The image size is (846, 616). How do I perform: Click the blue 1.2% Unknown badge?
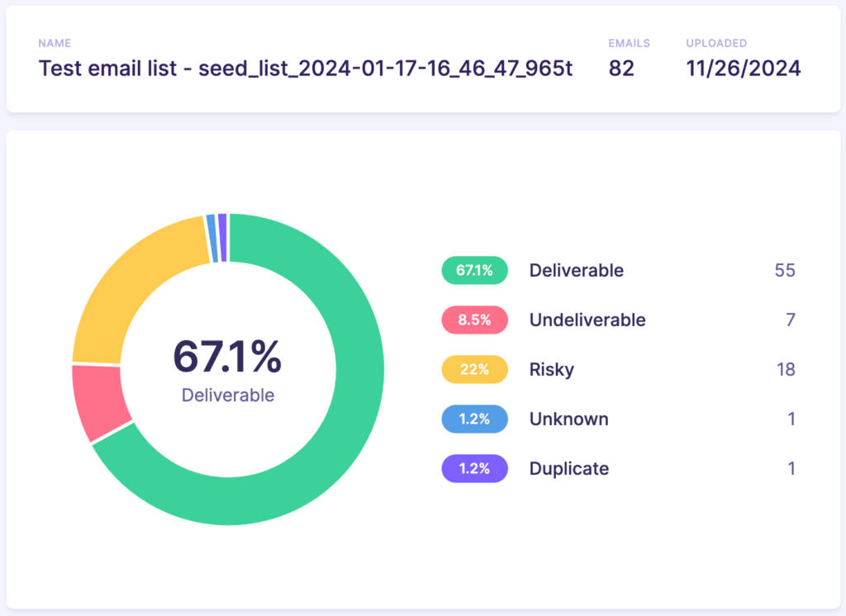(x=474, y=419)
